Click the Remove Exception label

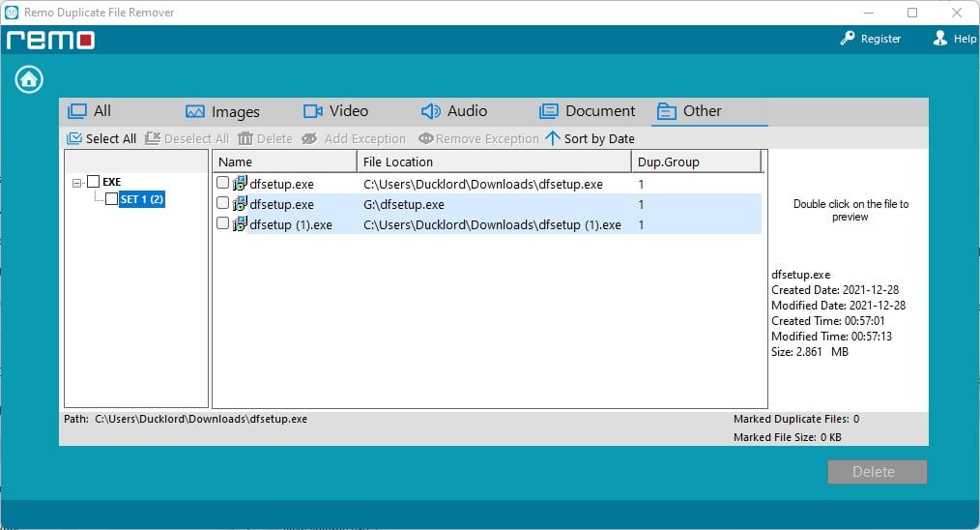[487, 139]
